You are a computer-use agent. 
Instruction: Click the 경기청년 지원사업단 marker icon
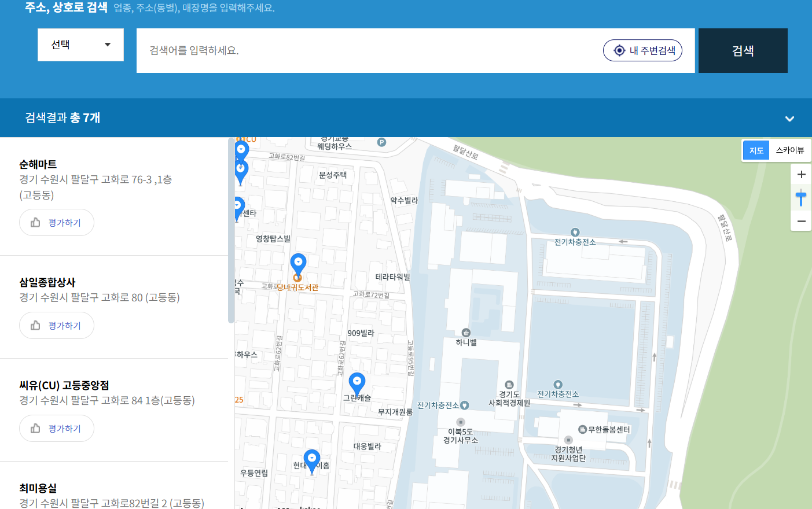tap(568, 440)
